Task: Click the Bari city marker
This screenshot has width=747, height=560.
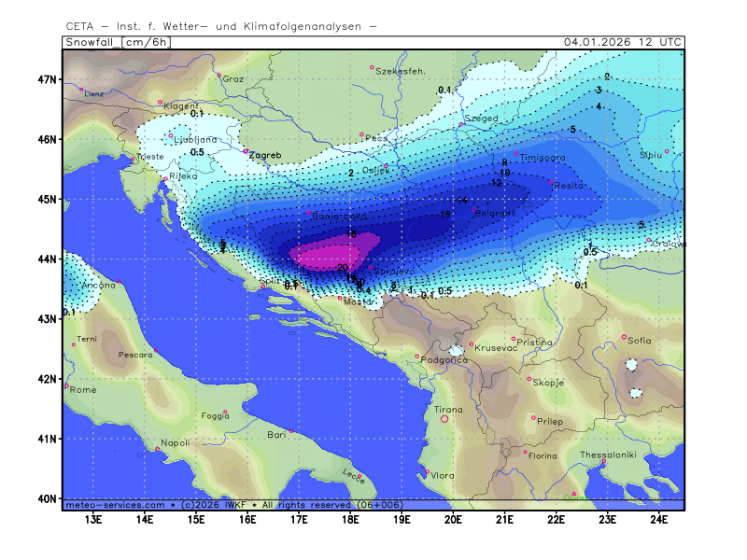Action: tap(291, 430)
